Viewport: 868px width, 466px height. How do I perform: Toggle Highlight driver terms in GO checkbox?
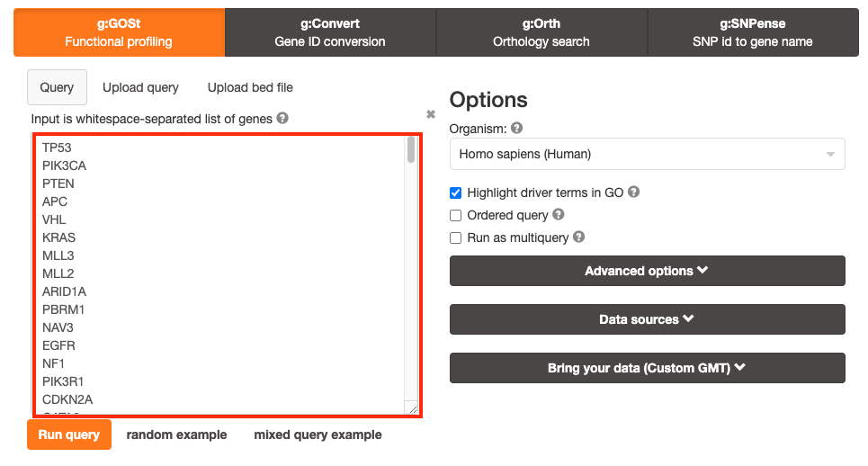click(456, 193)
